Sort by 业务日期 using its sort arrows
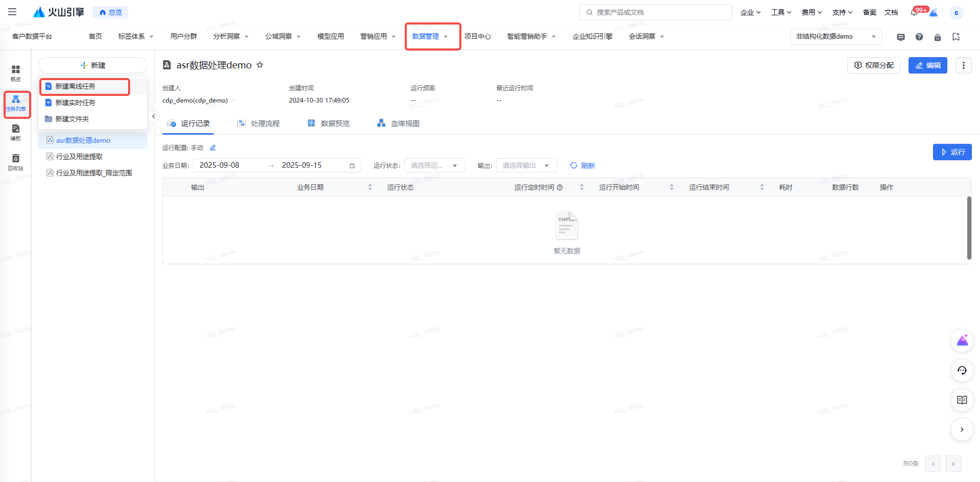This screenshot has height=482, width=980. tap(370, 187)
